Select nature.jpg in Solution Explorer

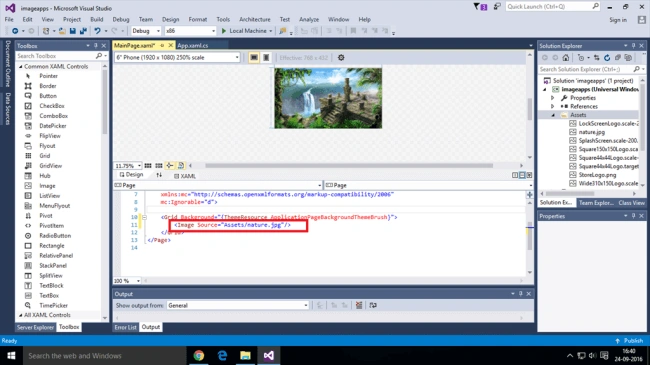(x=592, y=132)
